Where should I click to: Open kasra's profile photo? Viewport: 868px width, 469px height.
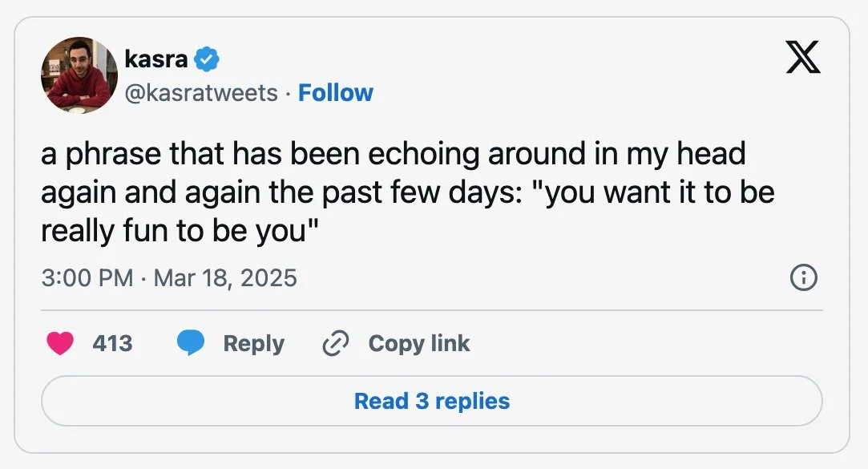pos(79,75)
